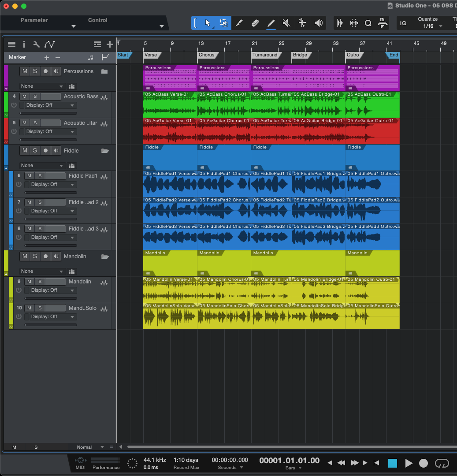The width and height of the screenshot is (457, 476).
Task: Arm record on Fiddle folder
Action: [x=45, y=151]
